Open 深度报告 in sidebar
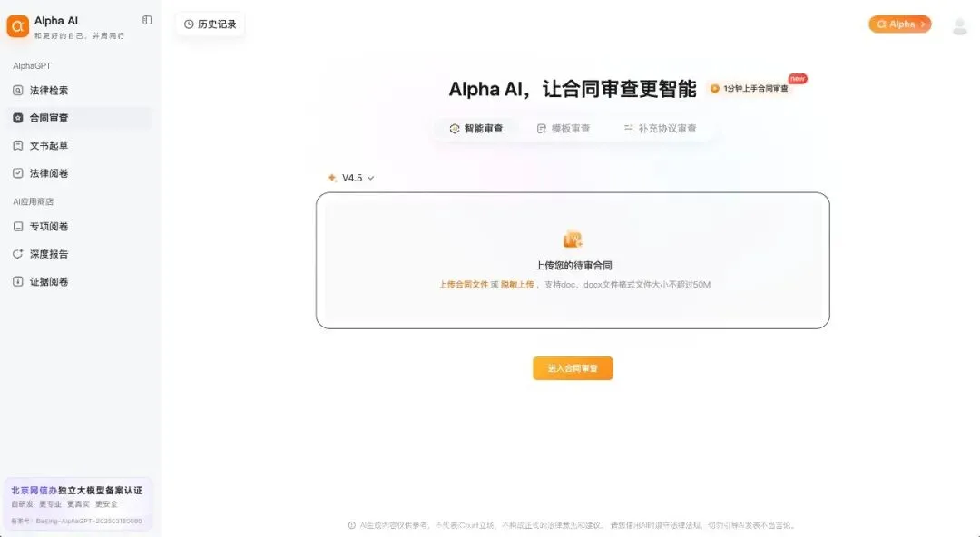The width and height of the screenshot is (980, 537). (x=79, y=254)
